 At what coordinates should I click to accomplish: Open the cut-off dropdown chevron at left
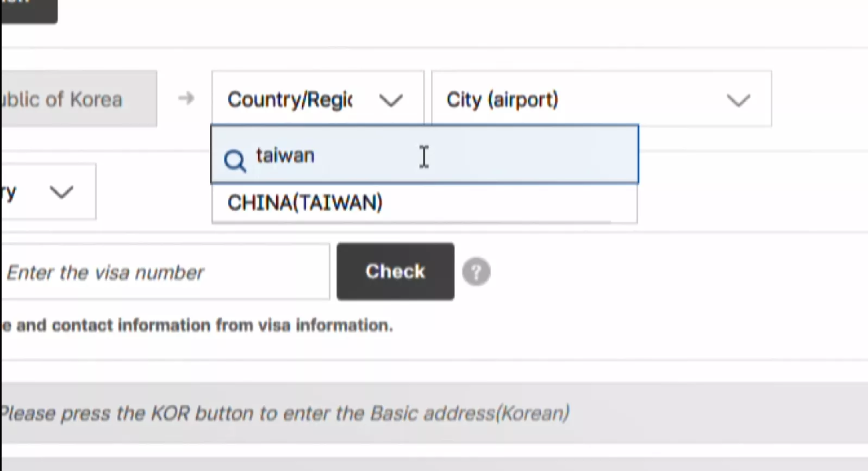[61, 192]
